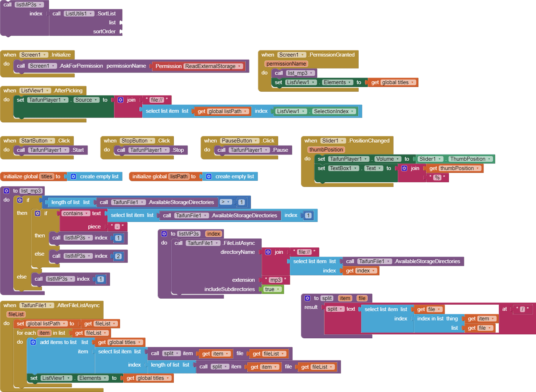Open ListUtils1 dropdown in SortList call
Viewport: 536px width, 392px height.
(79, 14)
